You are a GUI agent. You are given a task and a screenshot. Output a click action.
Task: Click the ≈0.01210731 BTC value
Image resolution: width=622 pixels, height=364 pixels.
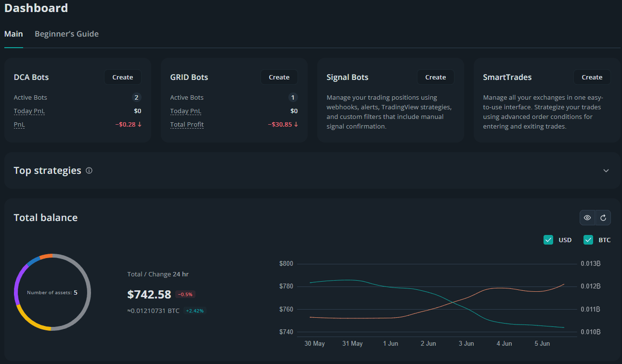coord(153,311)
